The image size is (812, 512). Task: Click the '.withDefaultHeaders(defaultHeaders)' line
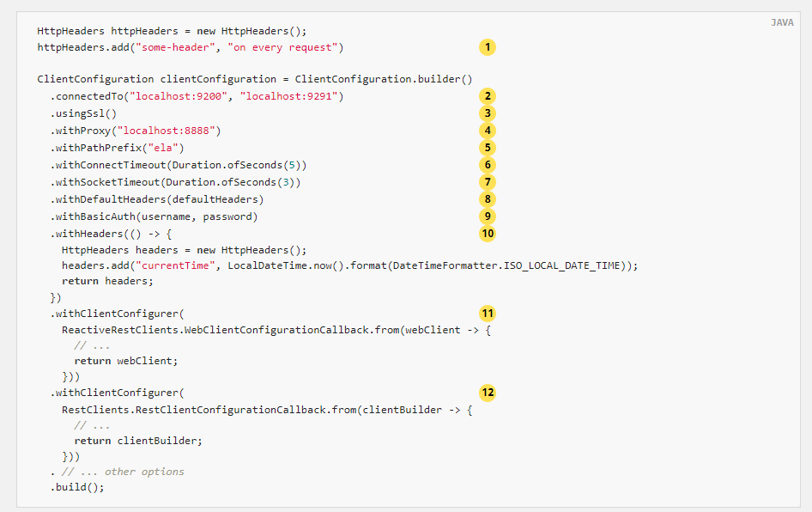(157, 199)
